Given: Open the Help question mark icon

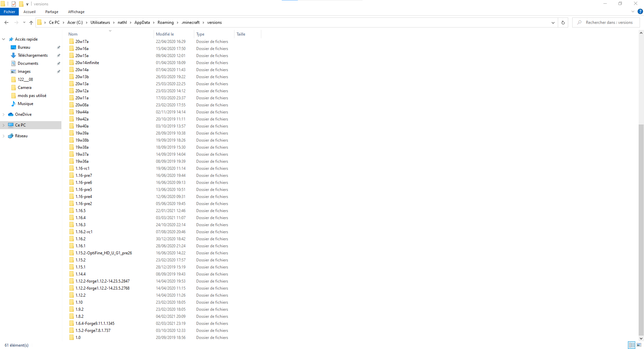Looking at the screenshot, I should pyautogui.click(x=640, y=11).
